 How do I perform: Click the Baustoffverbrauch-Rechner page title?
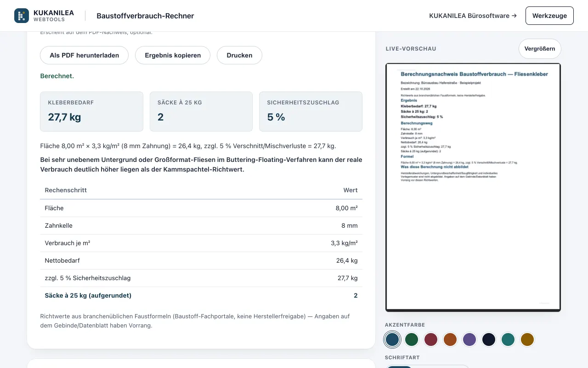pyautogui.click(x=145, y=16)
